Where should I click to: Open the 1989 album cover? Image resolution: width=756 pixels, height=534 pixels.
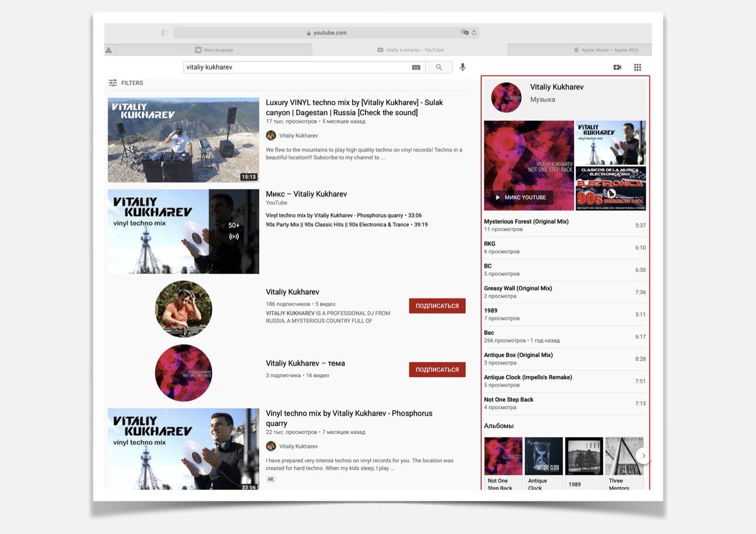584,456
